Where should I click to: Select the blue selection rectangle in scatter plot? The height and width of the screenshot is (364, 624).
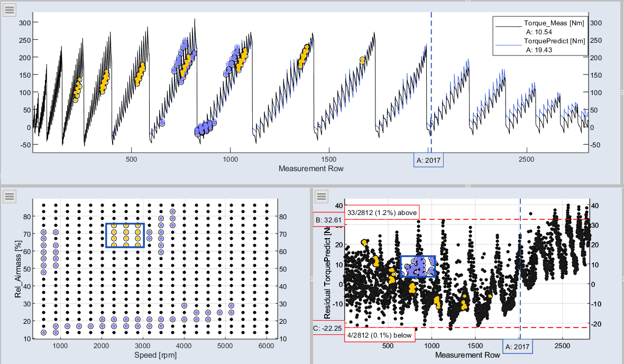(x=125, y=224)
